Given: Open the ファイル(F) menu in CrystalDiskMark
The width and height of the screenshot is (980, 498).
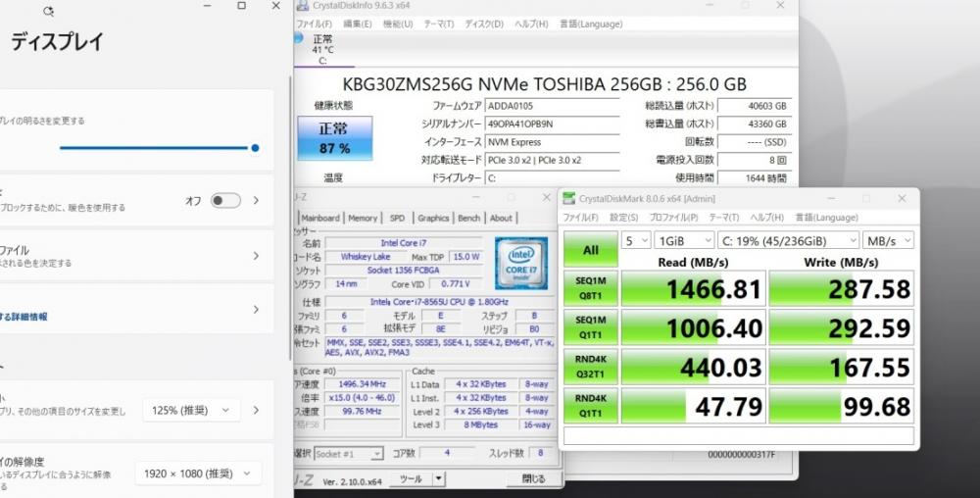Looking at the screenshot, I should tap(580, 218).
